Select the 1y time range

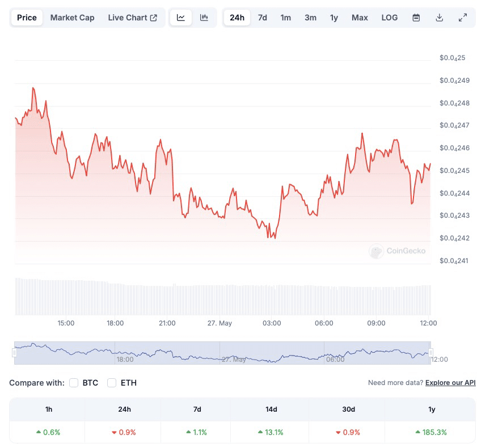[x=334, y=18]
